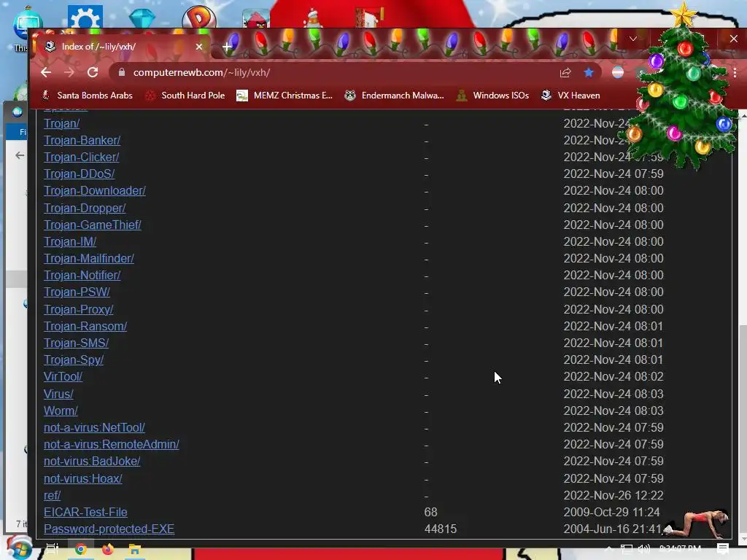Close the 'Index of /~lily/vxh/' tab
Screen dimensions: 747x560
[199, 47]
